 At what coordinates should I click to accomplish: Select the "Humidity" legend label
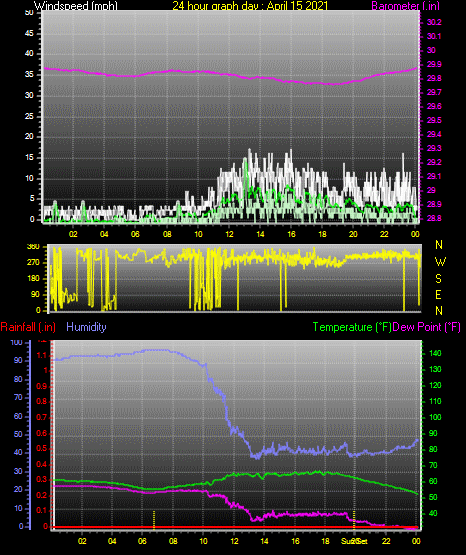86,327
